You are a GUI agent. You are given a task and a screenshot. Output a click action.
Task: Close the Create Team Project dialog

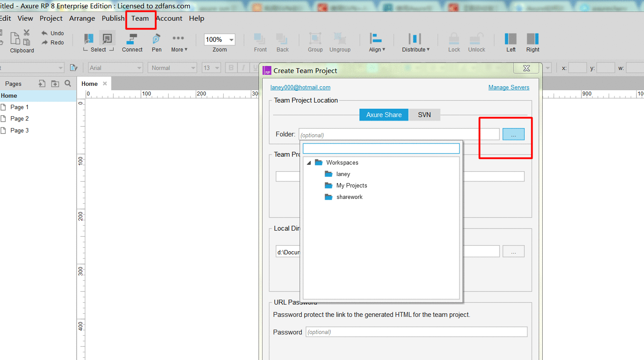[526, 68]
